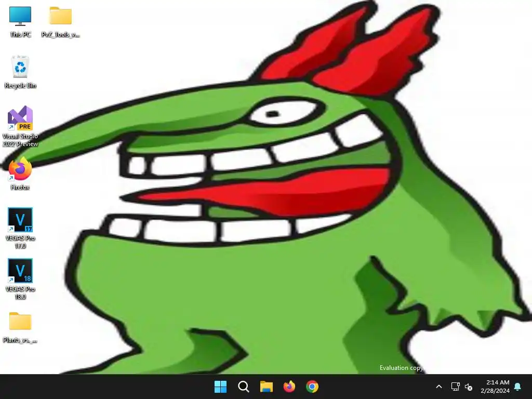This screenshot has width=532, height=399.
Task: Launch Firefox from the taskbar
Action: [x=289, y=387]
